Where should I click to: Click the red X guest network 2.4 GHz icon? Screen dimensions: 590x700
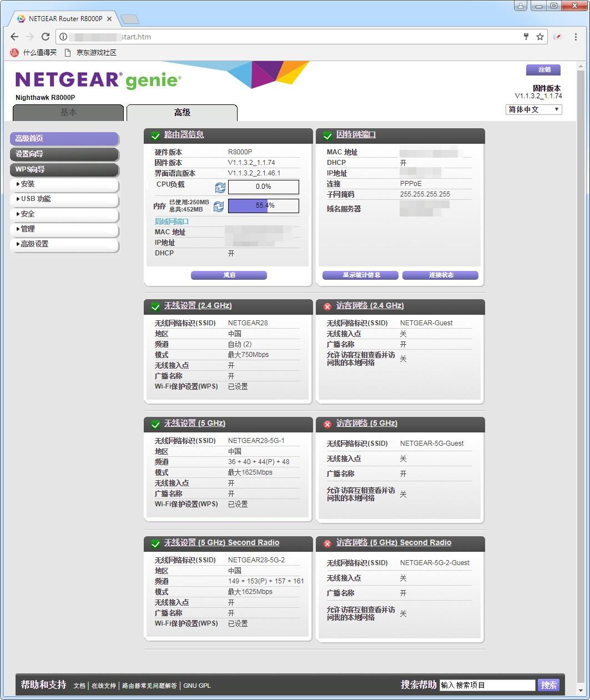click(x=327, y=306)
